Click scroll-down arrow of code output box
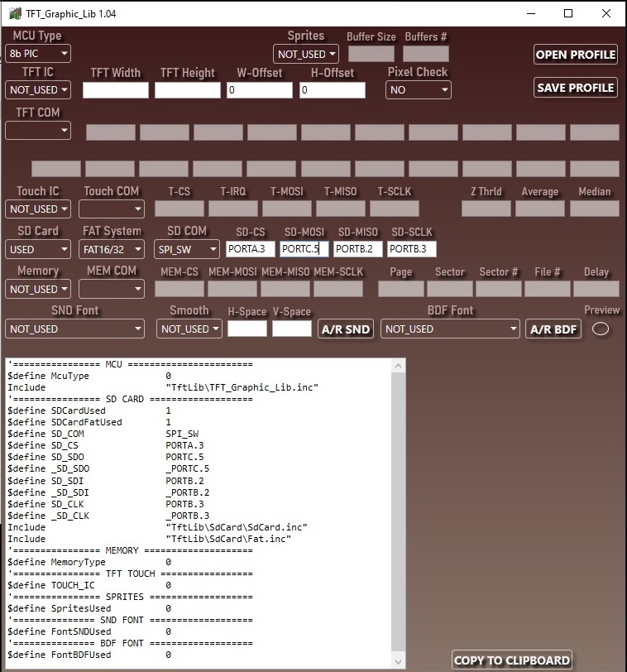 click(x=399, y=662)
